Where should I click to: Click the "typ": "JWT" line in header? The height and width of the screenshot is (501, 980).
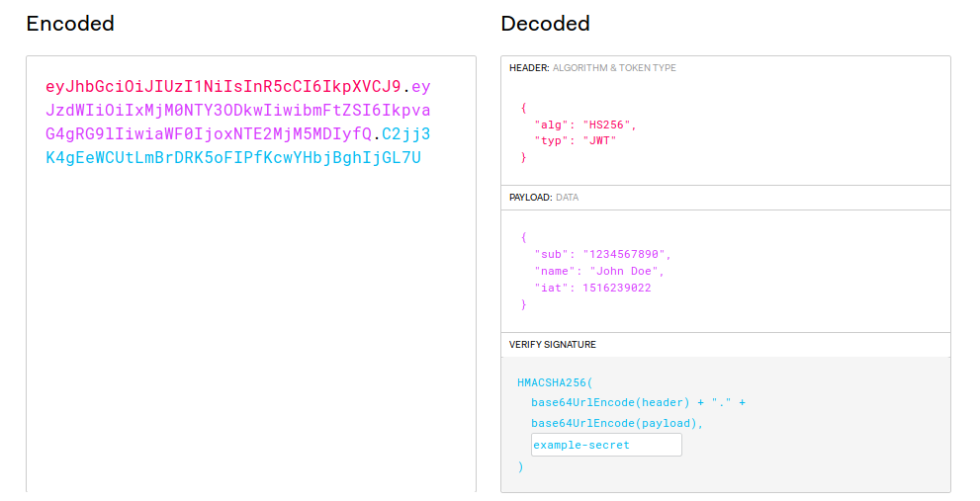point(575,140)
